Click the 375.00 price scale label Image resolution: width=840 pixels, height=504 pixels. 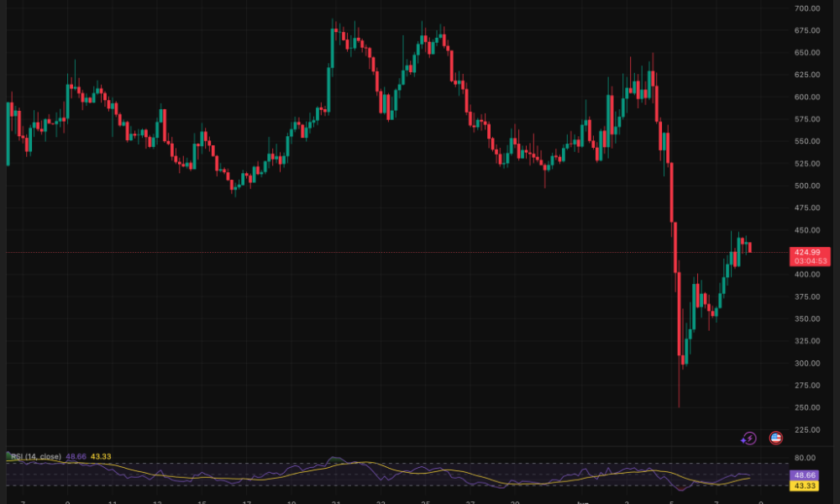click(806, 297)
